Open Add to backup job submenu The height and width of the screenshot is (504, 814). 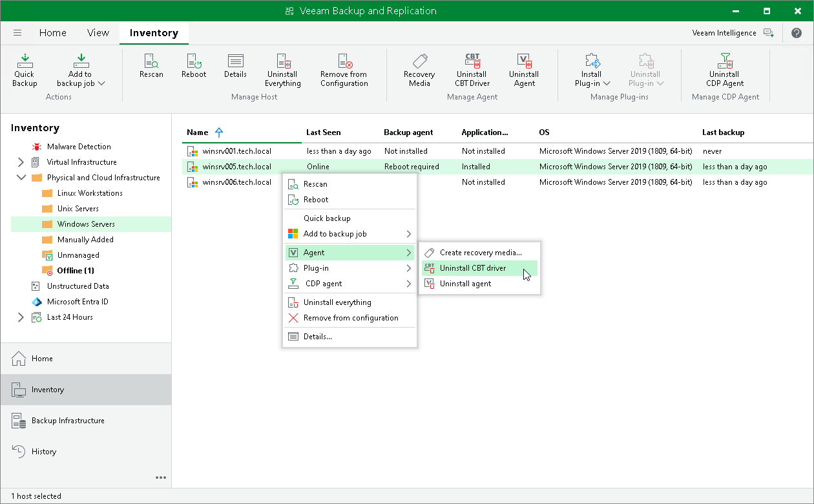350,234
